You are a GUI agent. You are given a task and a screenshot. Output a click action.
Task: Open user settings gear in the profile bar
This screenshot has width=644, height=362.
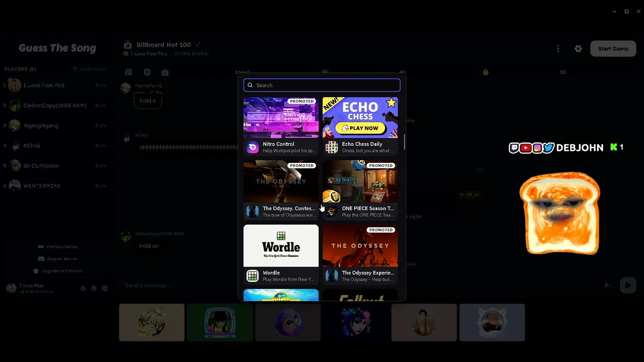[84, 289]
